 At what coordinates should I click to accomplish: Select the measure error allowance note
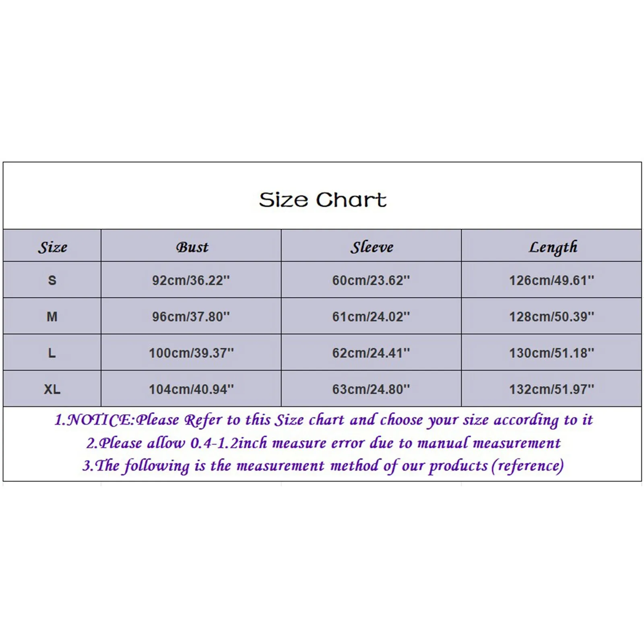tap(323, 443)
